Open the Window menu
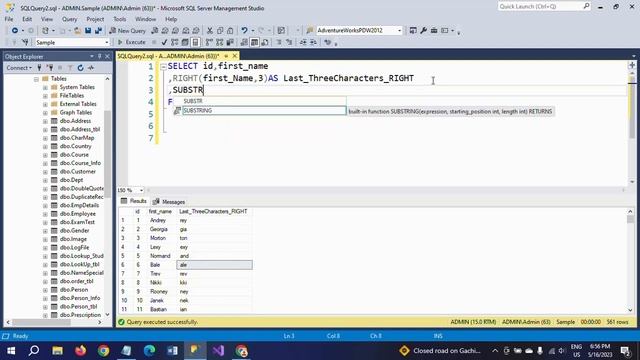 (145, 19)
